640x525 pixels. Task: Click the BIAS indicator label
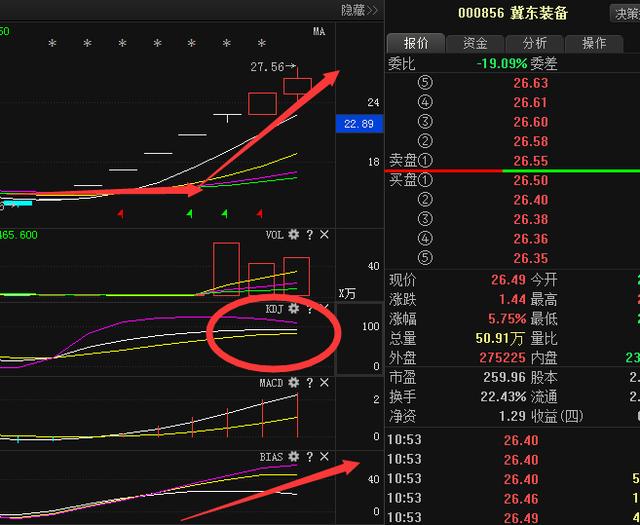[x=271, y=457]
